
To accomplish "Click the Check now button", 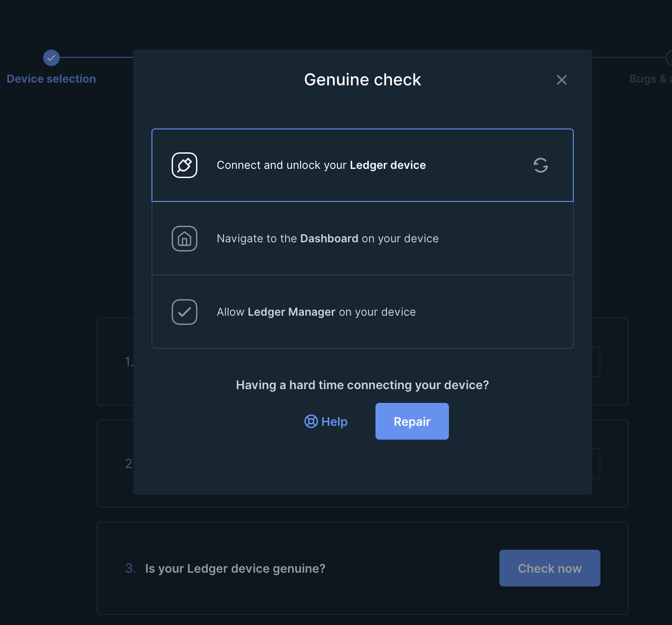I will click(x=550, y=568).
